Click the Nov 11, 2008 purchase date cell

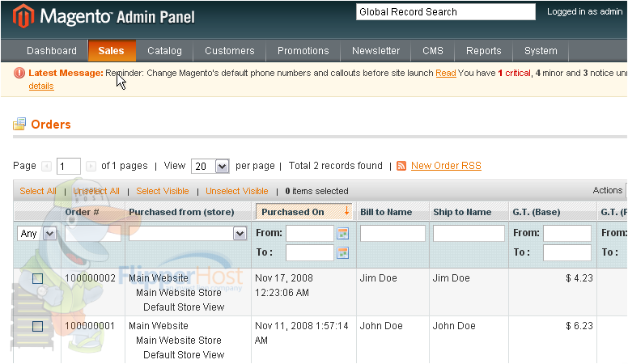coord(302,333)
